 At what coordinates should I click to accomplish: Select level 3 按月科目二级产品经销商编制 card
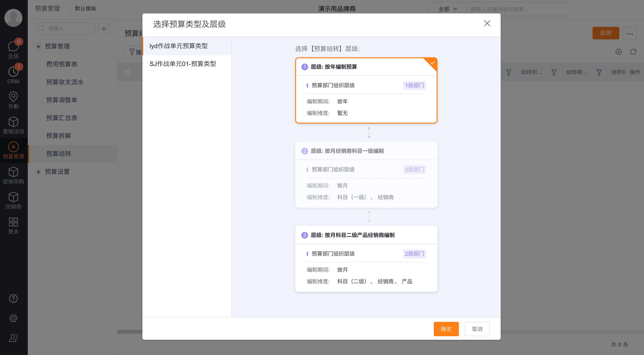pos(366,259)
